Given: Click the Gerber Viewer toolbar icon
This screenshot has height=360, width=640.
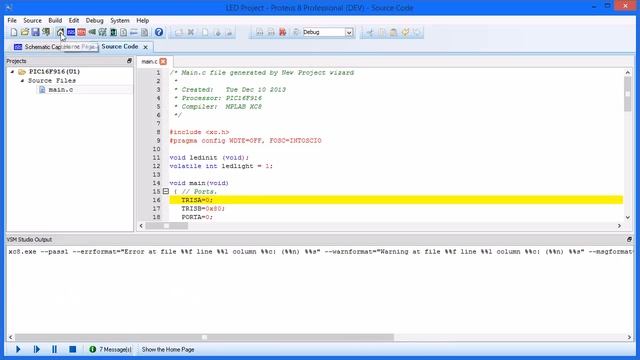Looking at the screenshot, I should [102, 32].
